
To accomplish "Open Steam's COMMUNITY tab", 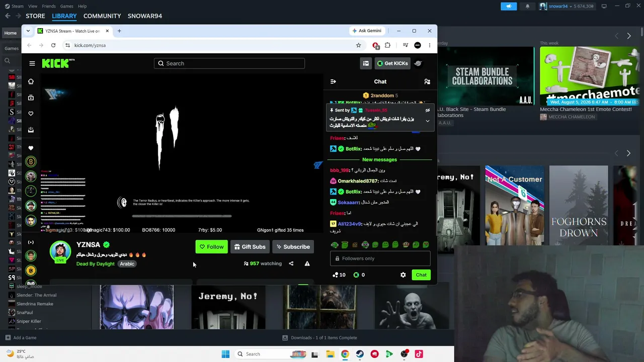I will (102, 16).
